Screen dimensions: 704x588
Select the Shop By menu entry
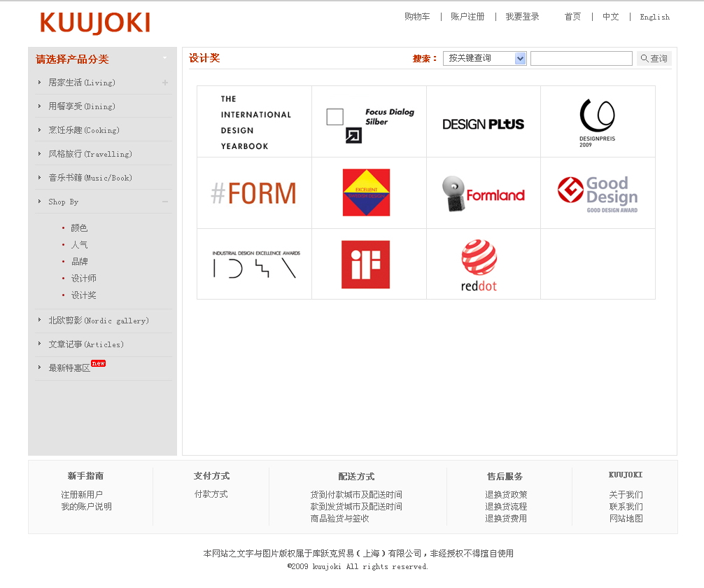point(63,202)
